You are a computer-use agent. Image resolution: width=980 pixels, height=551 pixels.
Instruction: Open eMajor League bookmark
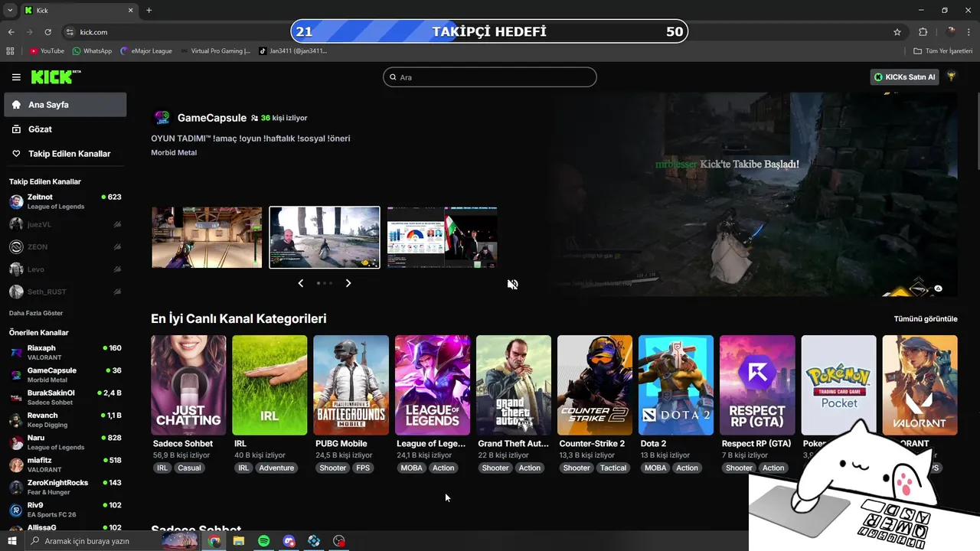(146, 51)
